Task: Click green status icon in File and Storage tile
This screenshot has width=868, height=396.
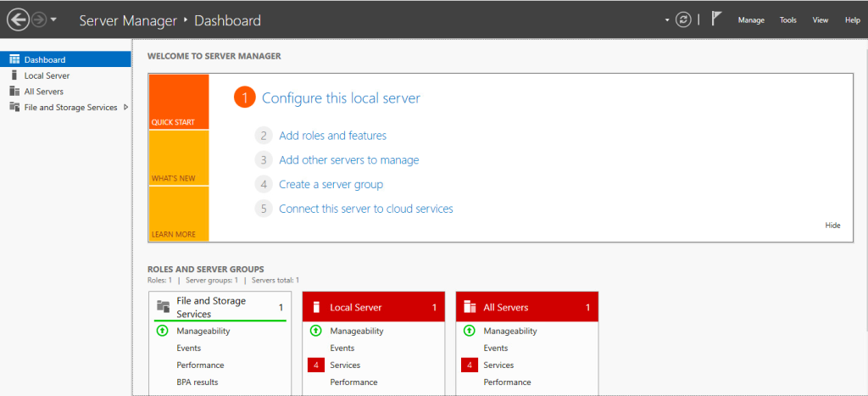Action: tap(162, 331)
